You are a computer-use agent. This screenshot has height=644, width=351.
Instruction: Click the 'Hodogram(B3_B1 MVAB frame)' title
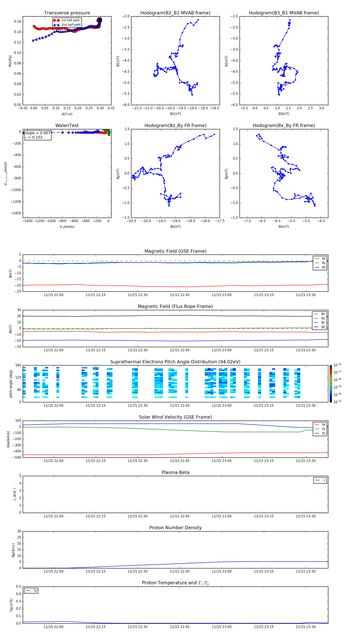coord(284,13)
